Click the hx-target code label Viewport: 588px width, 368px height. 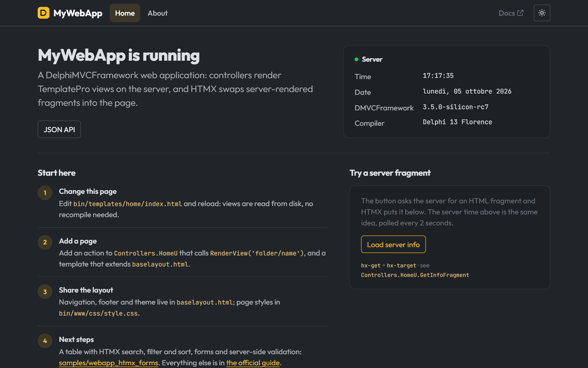click(401, 266)
